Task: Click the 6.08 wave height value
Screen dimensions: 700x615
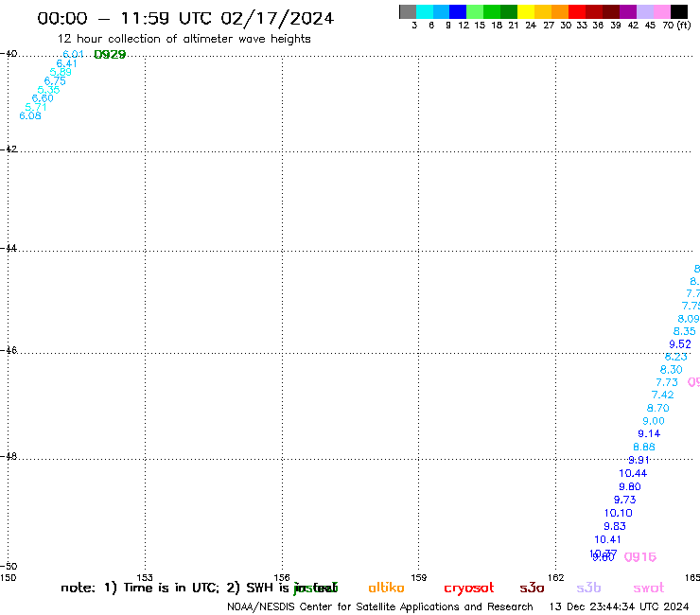Action: (x=30, y=115)
